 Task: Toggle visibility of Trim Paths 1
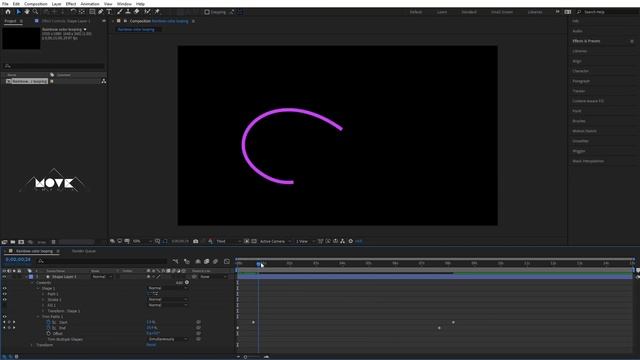tap(4, 317)
